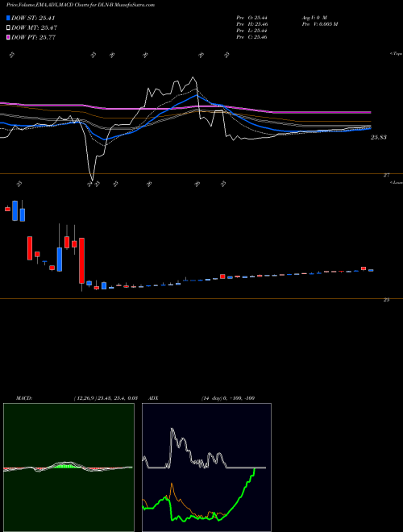Open the dark blue ADX indicator chart panel
The height and width of the screenshot is (532, 403).
tap(206, 468)
